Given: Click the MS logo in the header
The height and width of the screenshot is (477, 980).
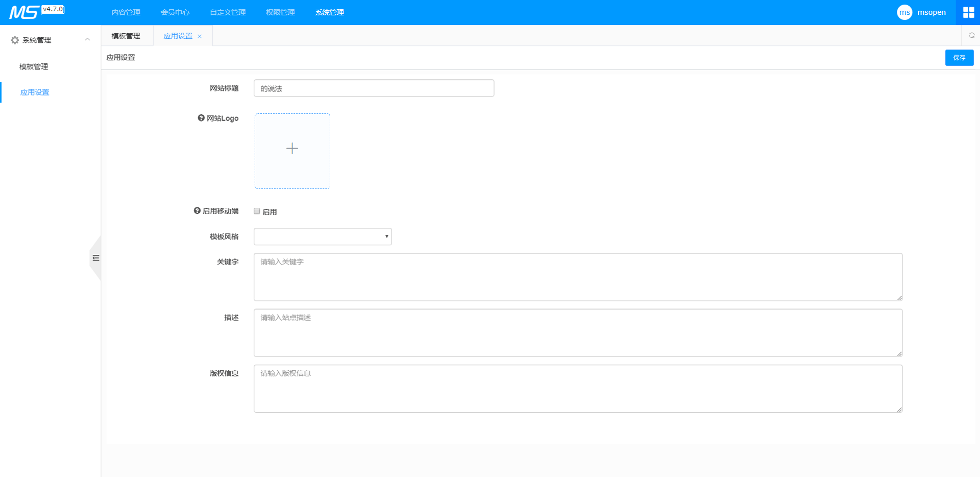Looking at the screenshot, I should (x=24, y=12).
